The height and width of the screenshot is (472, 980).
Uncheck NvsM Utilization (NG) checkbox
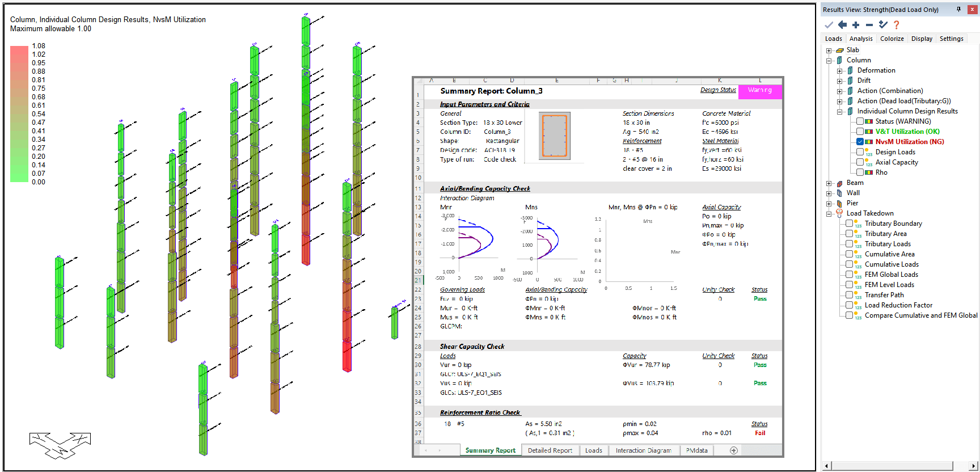tap(860, 142)
